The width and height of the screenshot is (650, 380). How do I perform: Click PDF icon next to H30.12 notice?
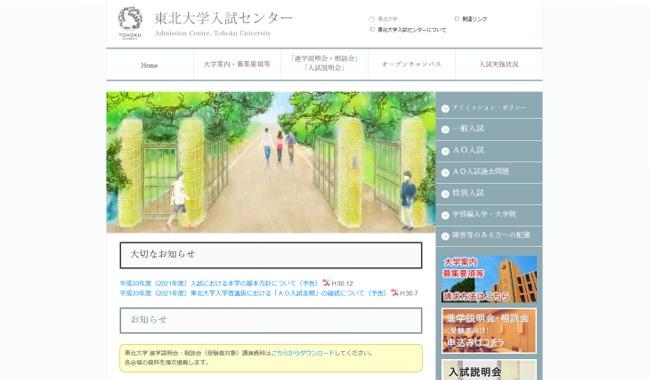click(326, 283)
